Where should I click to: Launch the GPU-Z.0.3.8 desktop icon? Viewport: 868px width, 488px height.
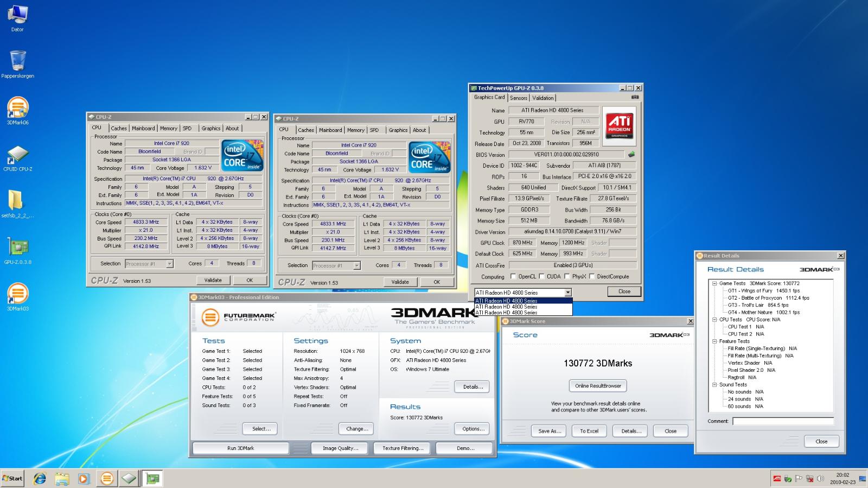[17, 250]
